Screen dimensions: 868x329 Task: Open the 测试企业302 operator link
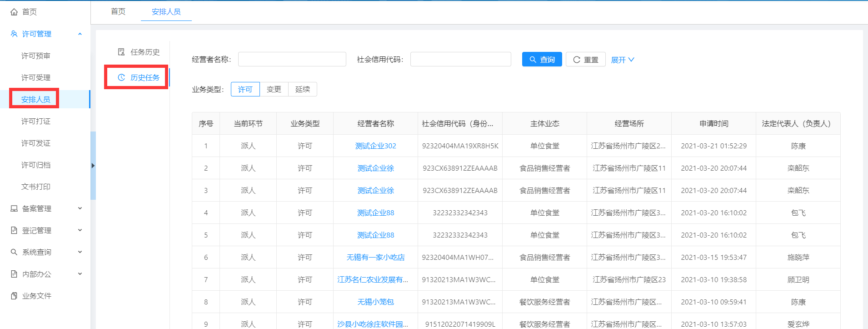tap(375, 146)
